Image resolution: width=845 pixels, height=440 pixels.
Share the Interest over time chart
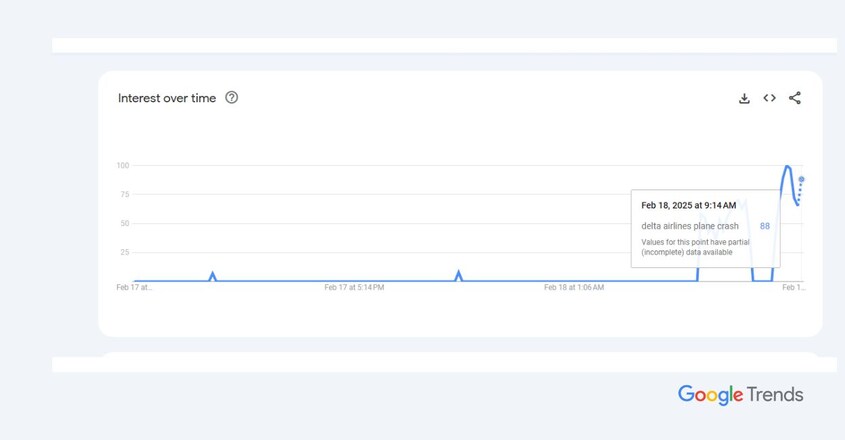pyautogui.click(x=795, y=98)
